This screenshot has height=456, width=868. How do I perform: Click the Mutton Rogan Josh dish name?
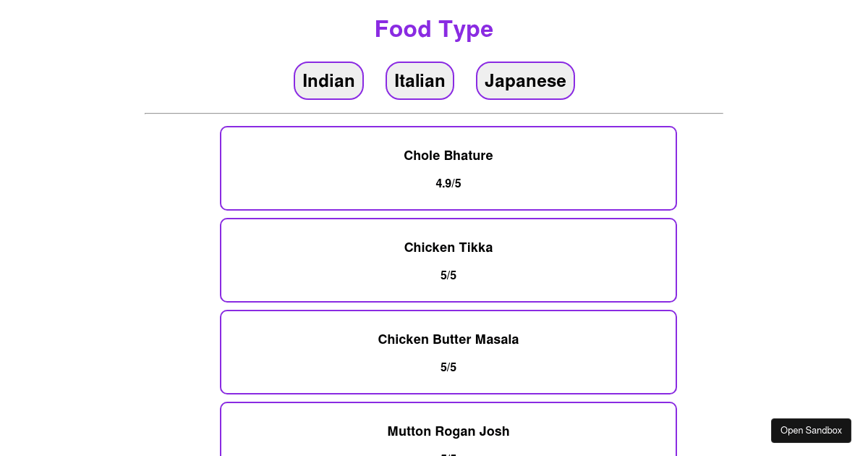448,431
